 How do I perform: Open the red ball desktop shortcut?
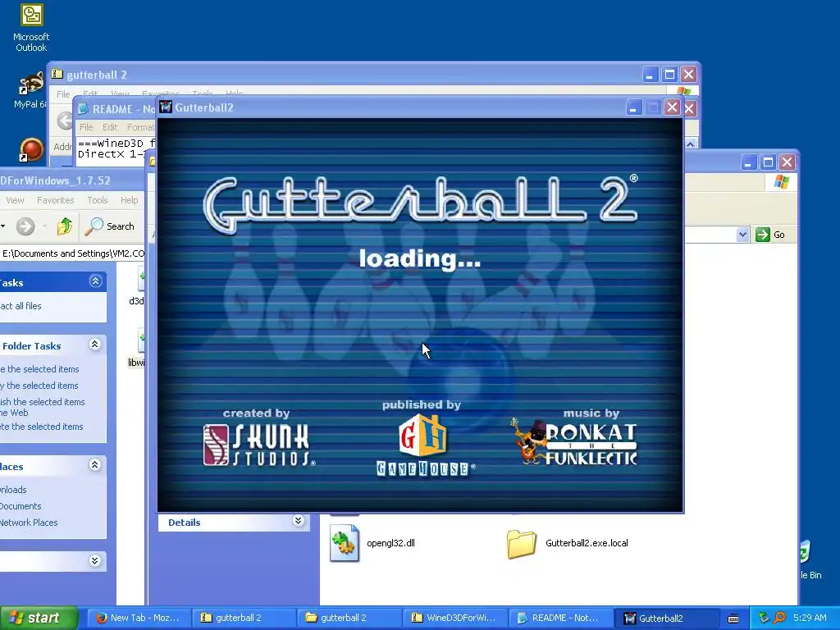pyautogui.click(x=31, y=149)
